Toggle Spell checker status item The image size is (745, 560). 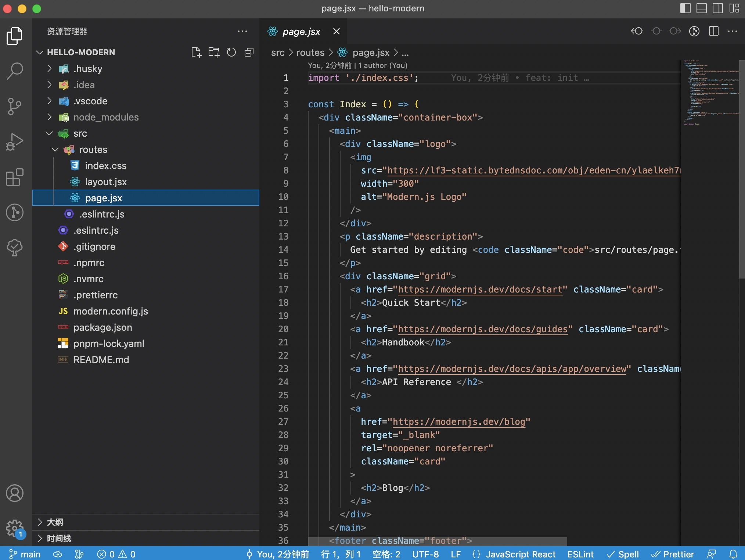[x=623, y=554]
